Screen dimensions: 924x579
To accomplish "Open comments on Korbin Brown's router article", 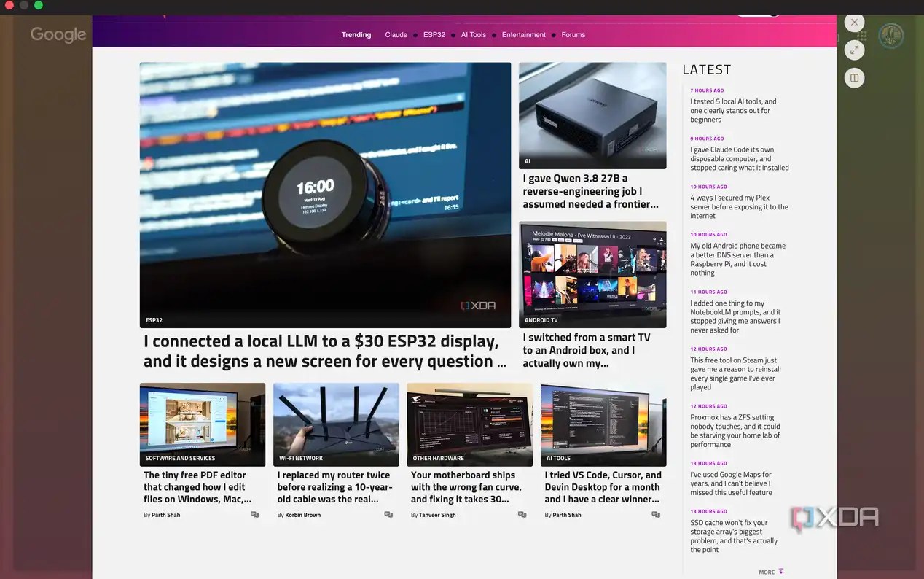I will 388,515.
